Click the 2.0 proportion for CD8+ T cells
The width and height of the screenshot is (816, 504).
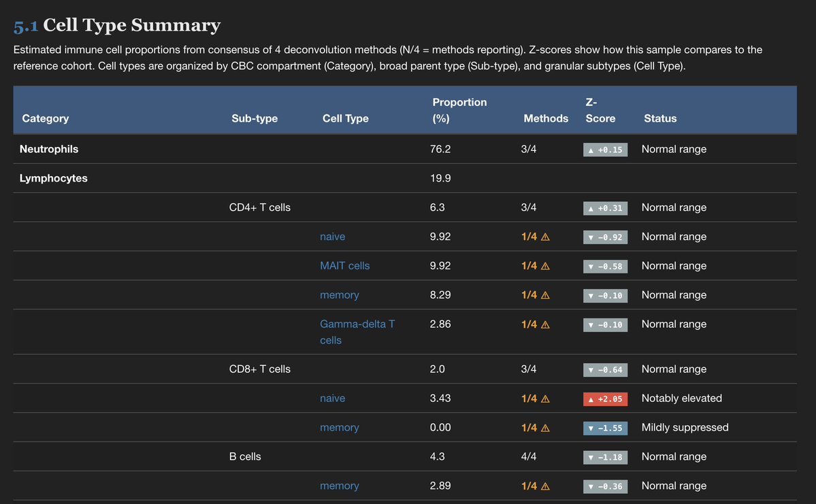437,369
